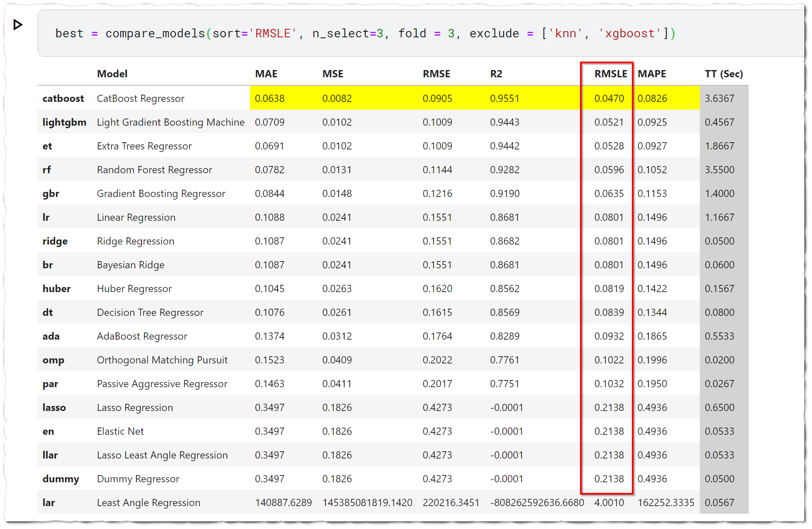Click the TT (Sec) column header
The image size is (812, 529).
[x=724, y=73]
